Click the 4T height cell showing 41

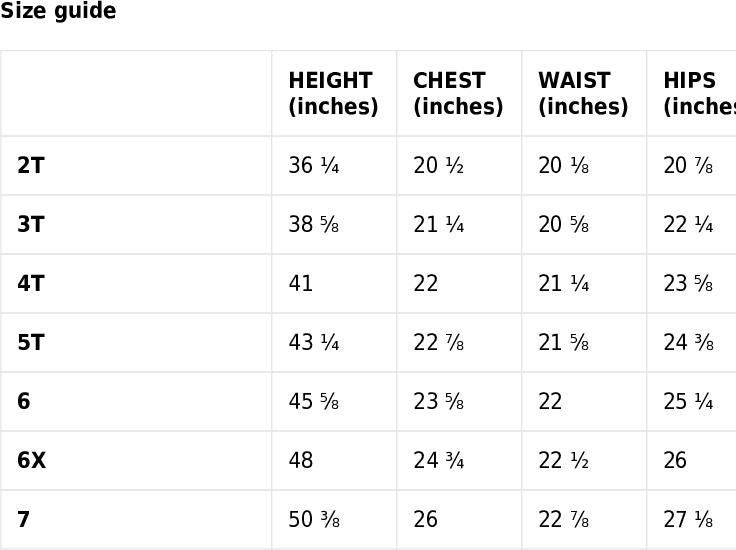tap(301, 284)
